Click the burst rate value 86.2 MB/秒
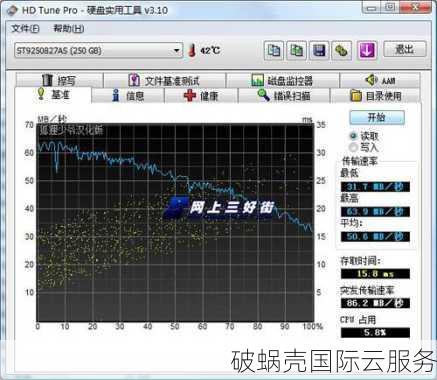 [375, 303]
